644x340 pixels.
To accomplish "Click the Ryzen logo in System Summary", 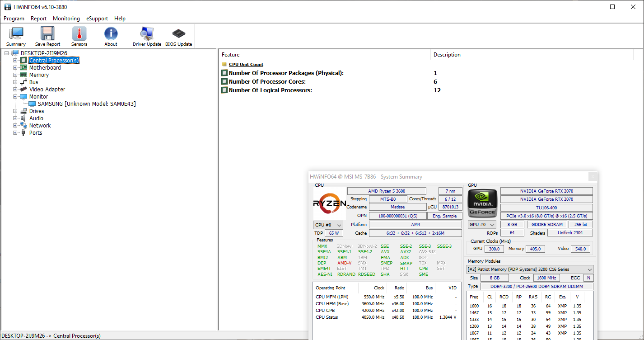I will coord(330,204).
